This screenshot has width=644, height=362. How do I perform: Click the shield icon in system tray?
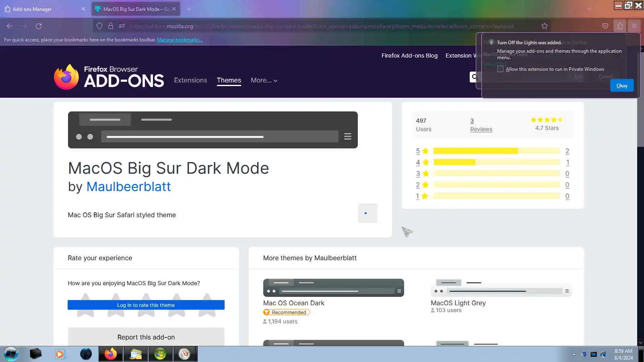coord(584,354)
